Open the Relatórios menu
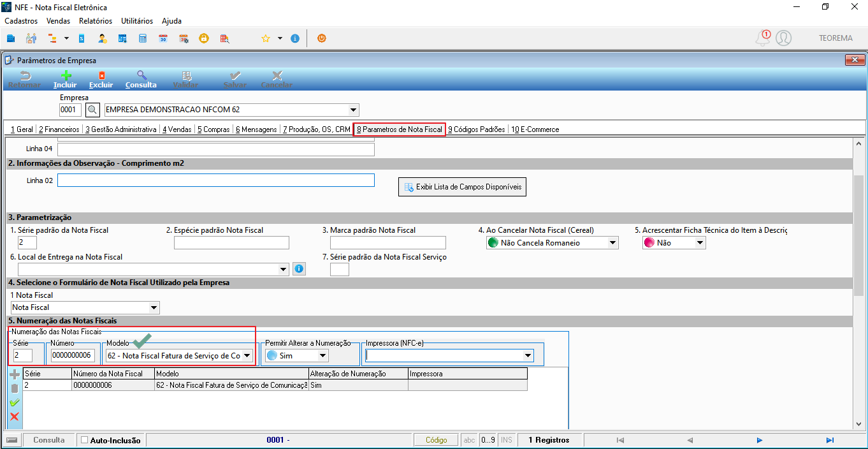This screenshot has height=449, width=868. click(x=96, y=21)
